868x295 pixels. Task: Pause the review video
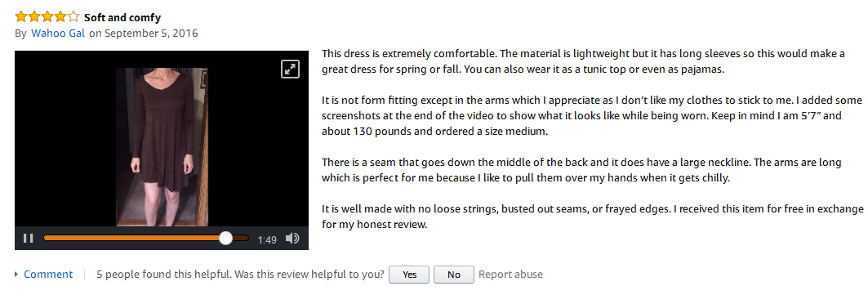(x=29, y=239)
